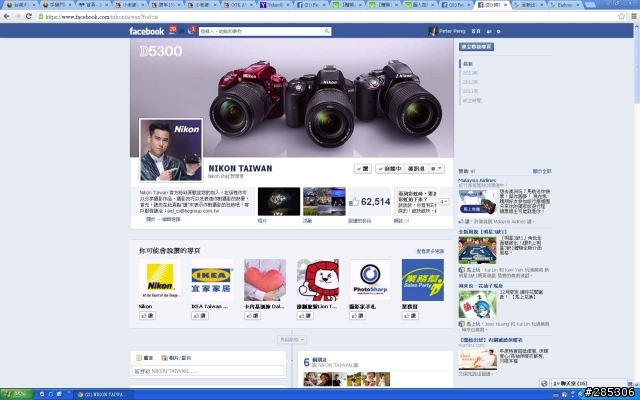Toggle the liked checkmark button on NIKON TAIWAN
The height and width of the screenshot is (400, 640).
362,169
